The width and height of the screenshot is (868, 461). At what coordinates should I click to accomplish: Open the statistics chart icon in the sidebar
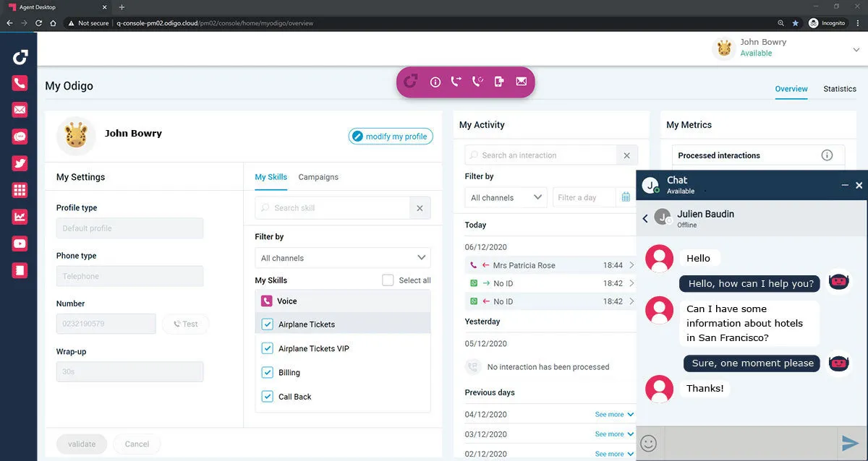pos(20,217)
